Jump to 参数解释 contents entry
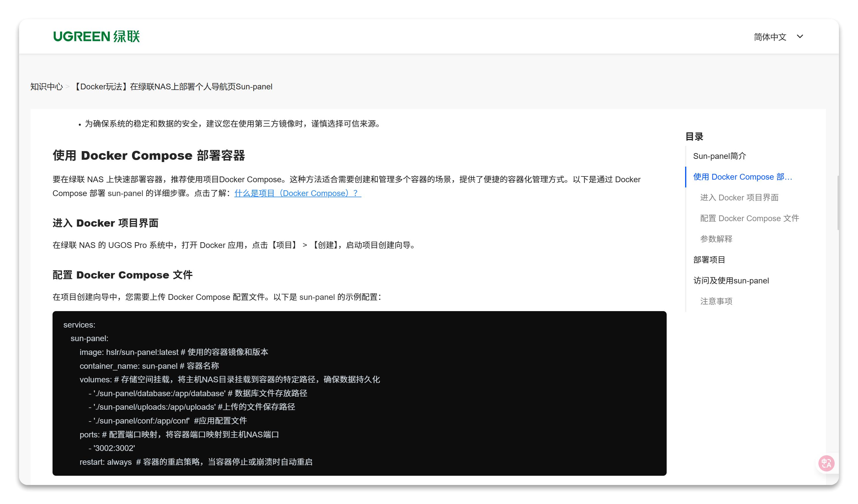 click(x=716, y=239)
